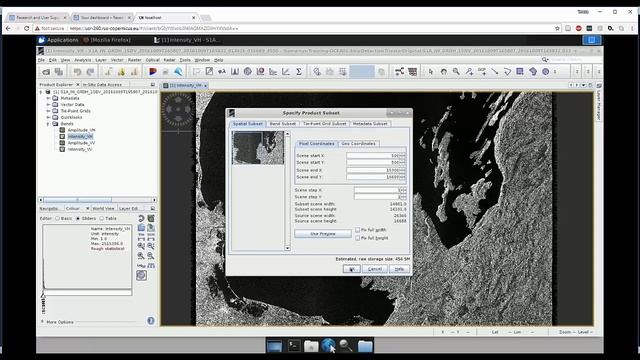The height and width of the screenshot is (360, 640).
Task: Click Scene start X spinner arrows
Action: (x=402, y=156)
